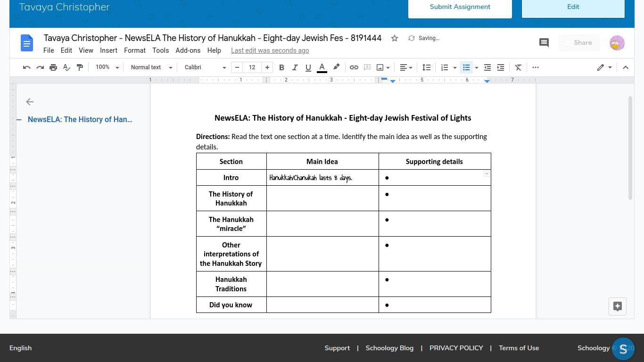Open the zoom 100% dropdown
The height and width of the screenshot is (362, 644).
pos(107,67)
